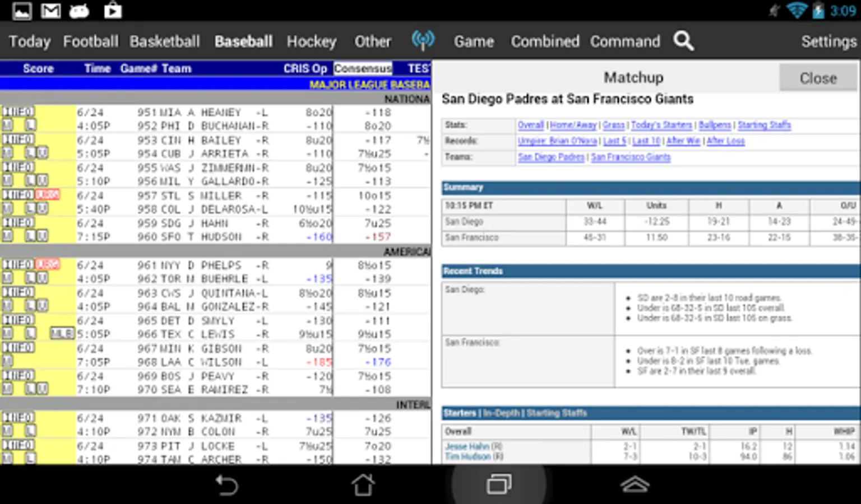Tap the INFO badge for MIA Heaney game
Screen dimensions: 861x504
tap(18, 111)
